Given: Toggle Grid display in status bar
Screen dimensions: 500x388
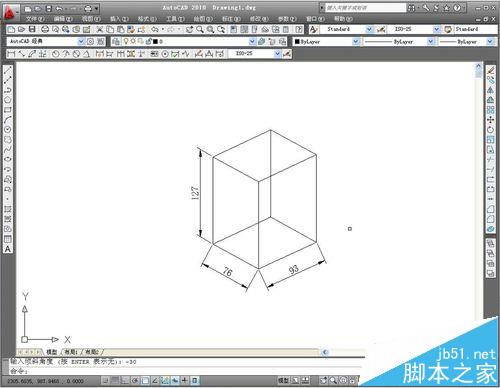Looking at the screenshot, I should (x=115, y=380).
